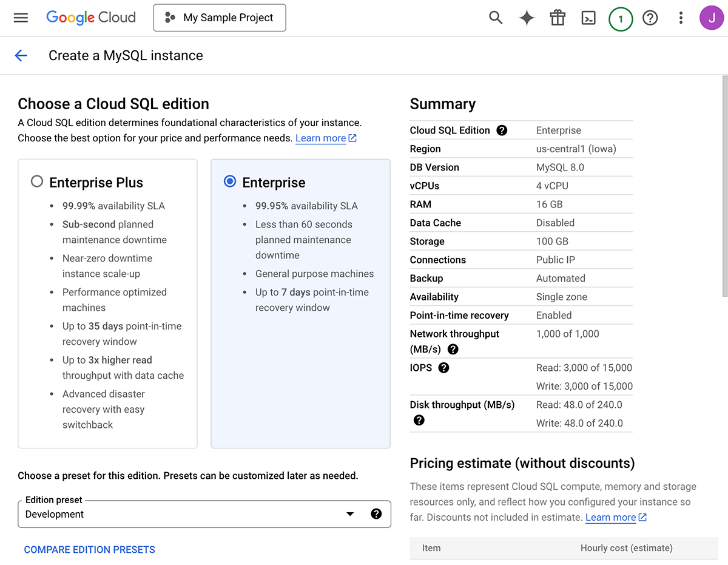Open the Gemini sparkle assistant icon
Image resolution: width=728 pixels, height=565 pixels.
[x=527, y=18]
